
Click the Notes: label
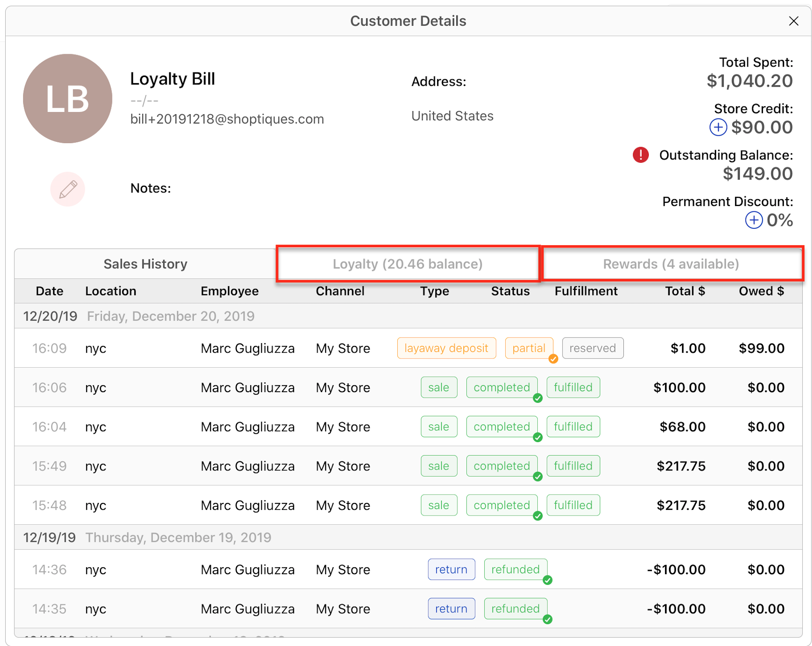point(150,188)
